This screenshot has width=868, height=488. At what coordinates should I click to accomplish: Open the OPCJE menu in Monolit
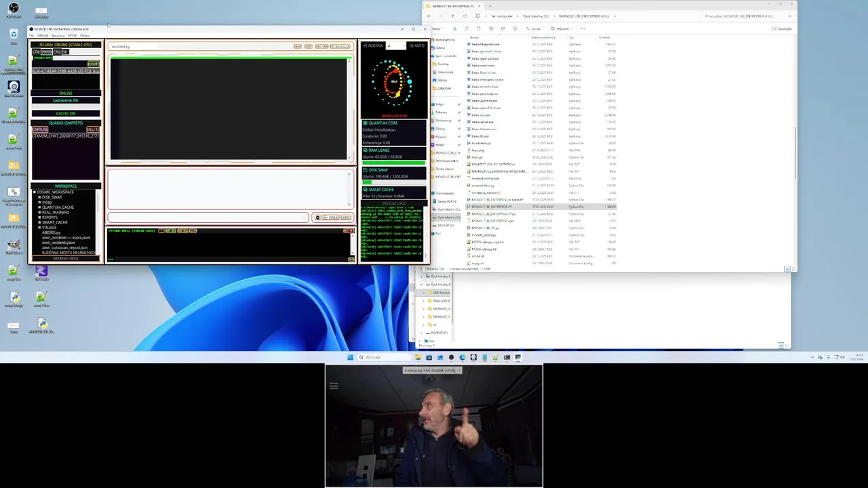pyautogui.click(x=72, y=35)
